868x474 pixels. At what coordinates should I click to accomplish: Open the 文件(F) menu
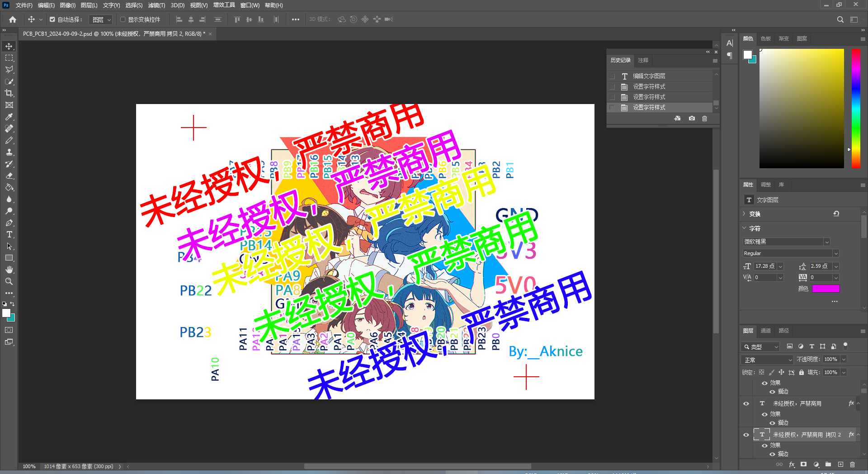coord(24,5)
